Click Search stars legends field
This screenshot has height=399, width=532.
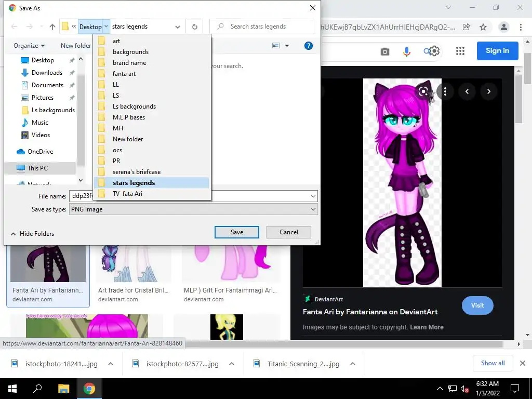point(262,26)
